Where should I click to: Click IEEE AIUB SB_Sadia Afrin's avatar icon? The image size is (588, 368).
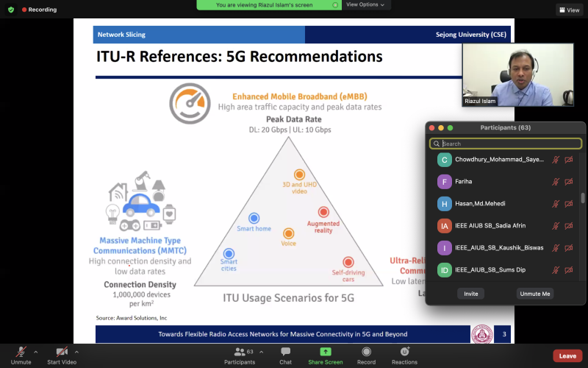coord(444,226)
